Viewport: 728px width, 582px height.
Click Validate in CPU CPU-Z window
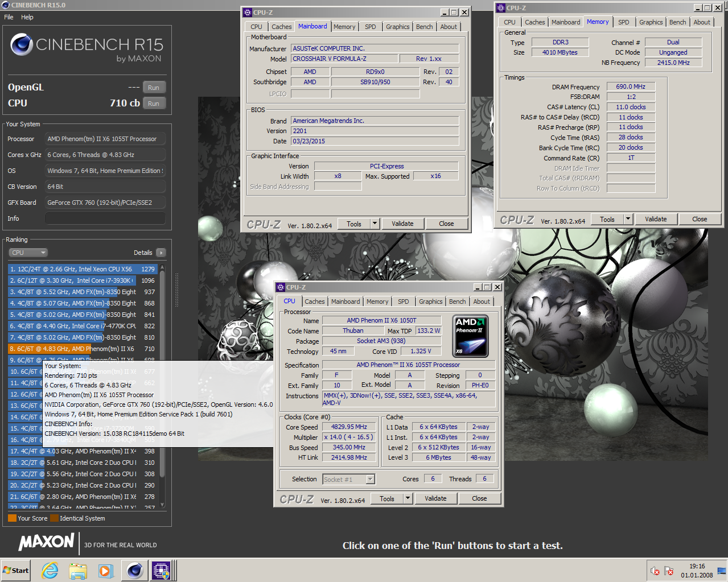[x=435, y=498]
